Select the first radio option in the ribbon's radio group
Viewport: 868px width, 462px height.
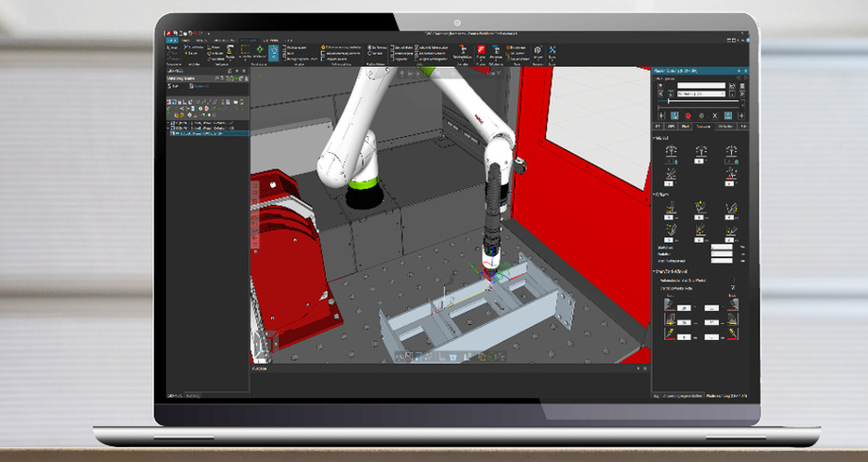point(370,47)
